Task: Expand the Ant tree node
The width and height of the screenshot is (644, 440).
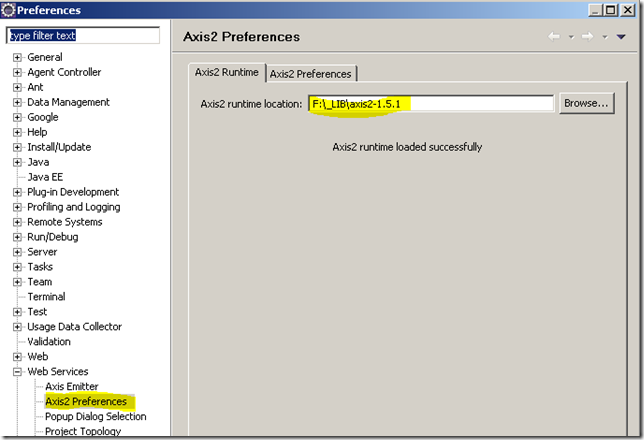Action: [x=17, y=87]
